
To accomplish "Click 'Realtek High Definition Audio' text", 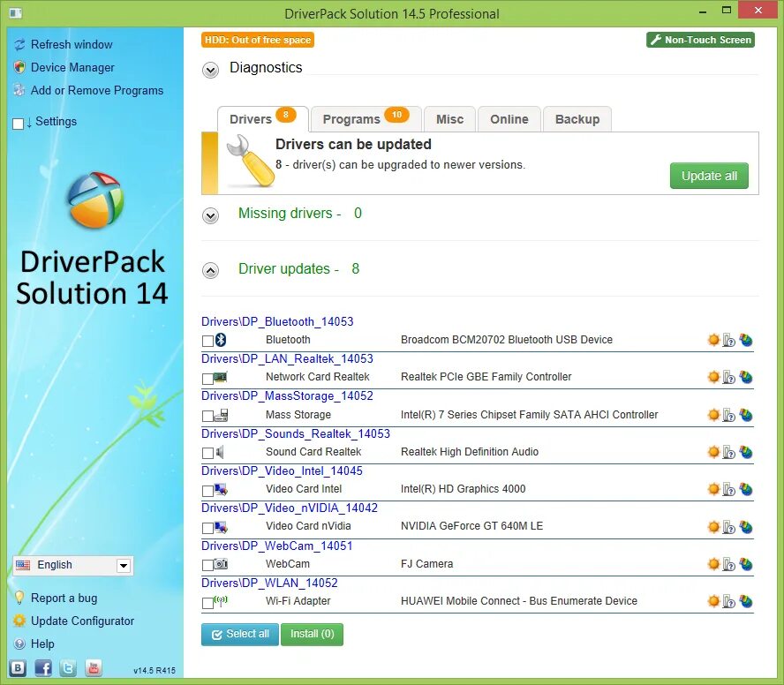I will click(x=470, y=452).
